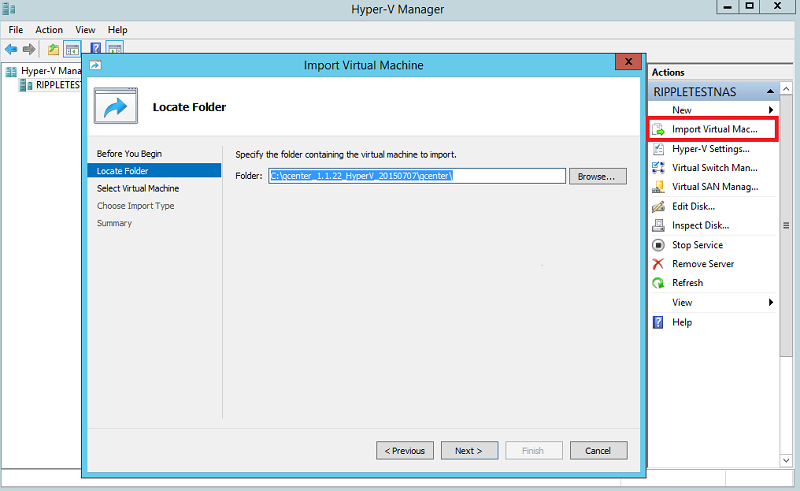The width and height of the screenshot is (800, 491).
Task: Collapse the RIPPLETESTNAS actions section
Action: [x=770, y=92]
